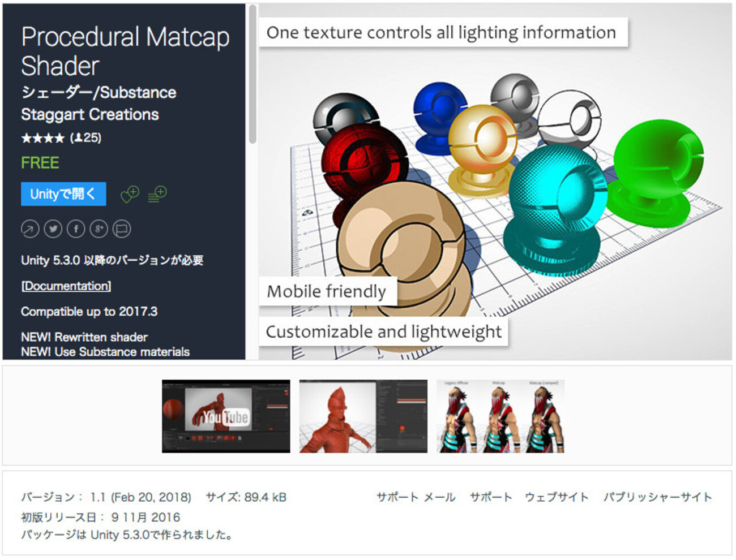Open the パブリッシャーサイト link

pos(657,497)
